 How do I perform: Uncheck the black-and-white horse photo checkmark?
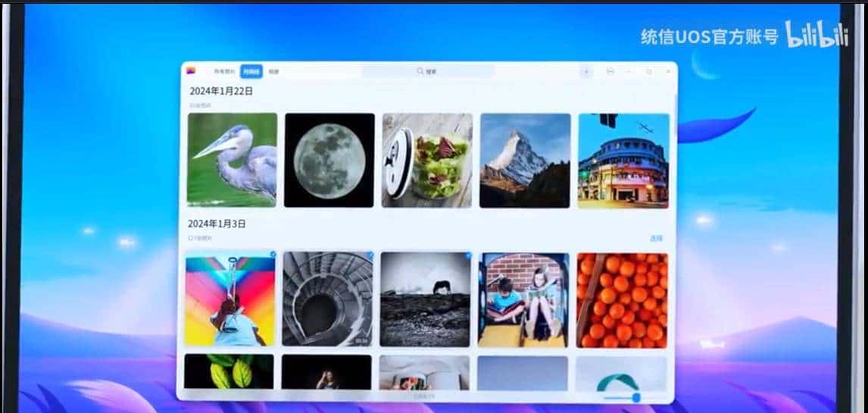(468, 256)
